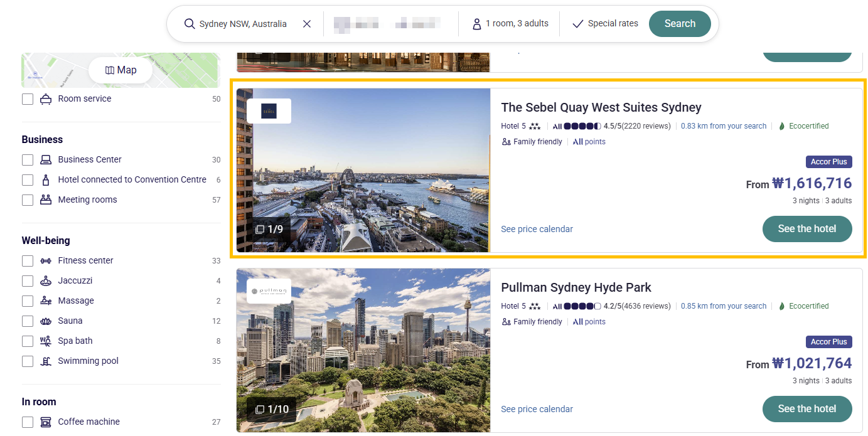
Task: Click the Sebel harbour view photo
Action: point(363,170)
